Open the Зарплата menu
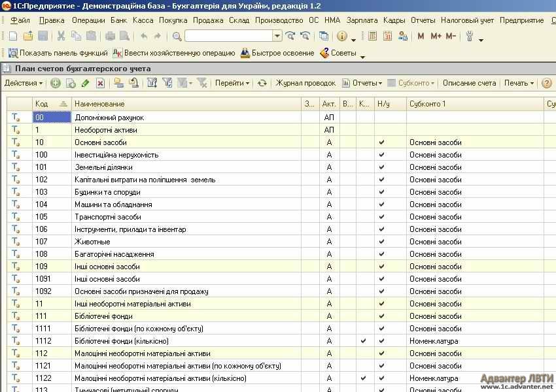The image size is (556, 392). pyautogui.click(x=362, y=20)
